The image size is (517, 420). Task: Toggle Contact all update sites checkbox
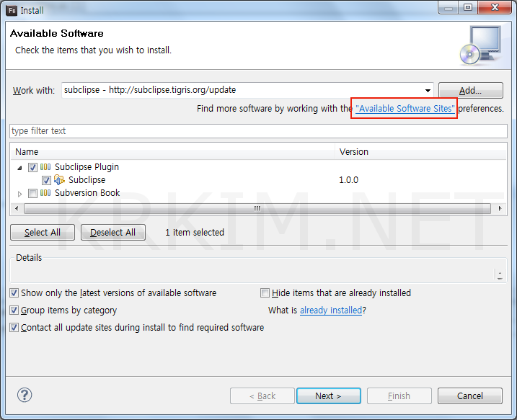14,328
